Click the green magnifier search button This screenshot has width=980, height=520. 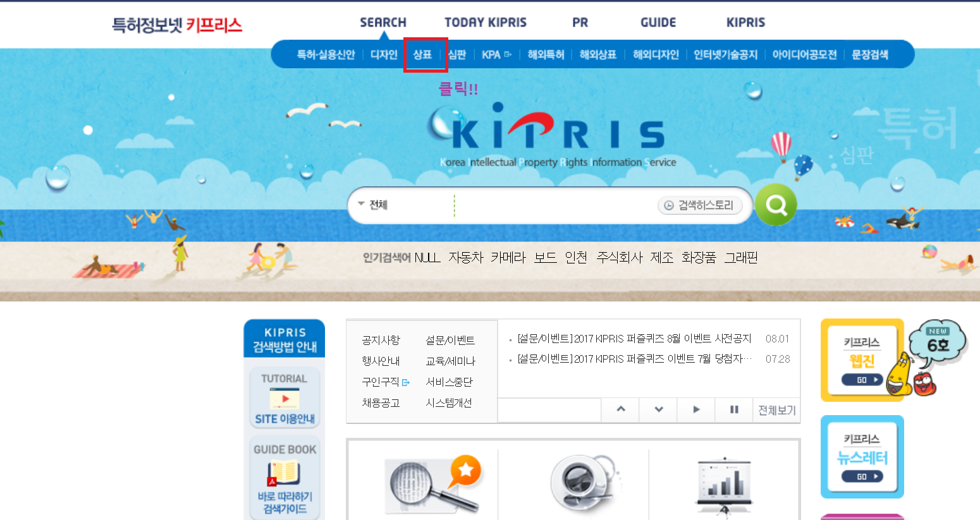776,205
